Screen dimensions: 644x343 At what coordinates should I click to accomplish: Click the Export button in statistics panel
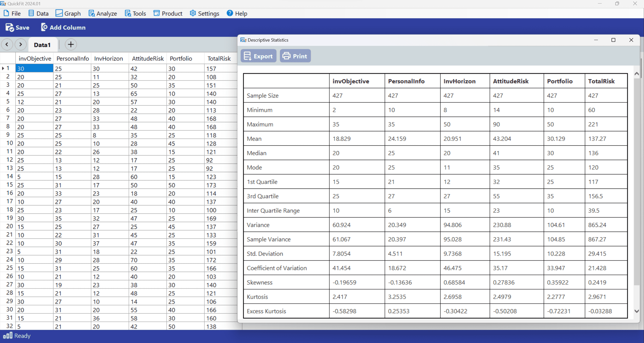coord(259,56)
